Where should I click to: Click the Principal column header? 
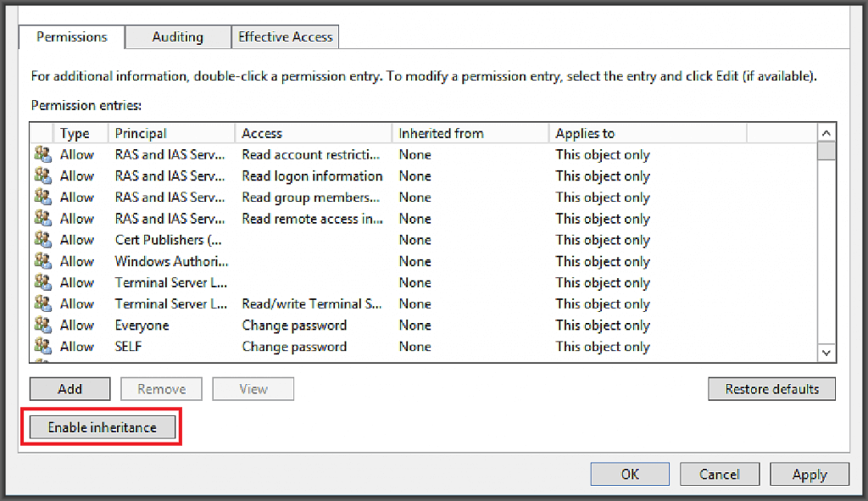[171, 133]
